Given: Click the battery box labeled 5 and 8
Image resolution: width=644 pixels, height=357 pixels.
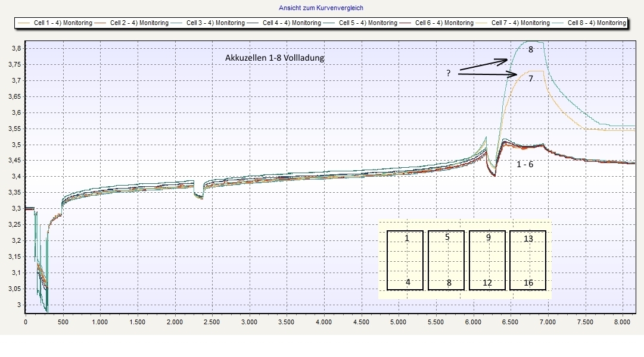Looking at the screenshot, I should (x=446, y=260).
